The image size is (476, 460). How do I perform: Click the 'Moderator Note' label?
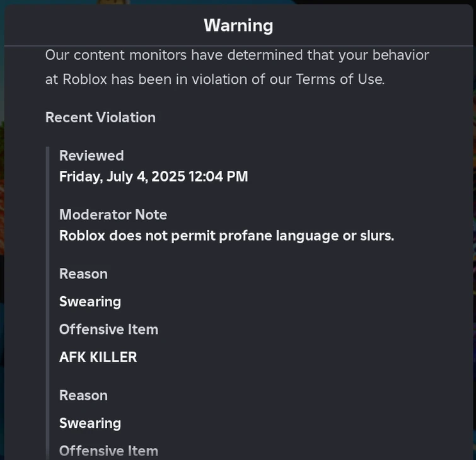[113, 215]
